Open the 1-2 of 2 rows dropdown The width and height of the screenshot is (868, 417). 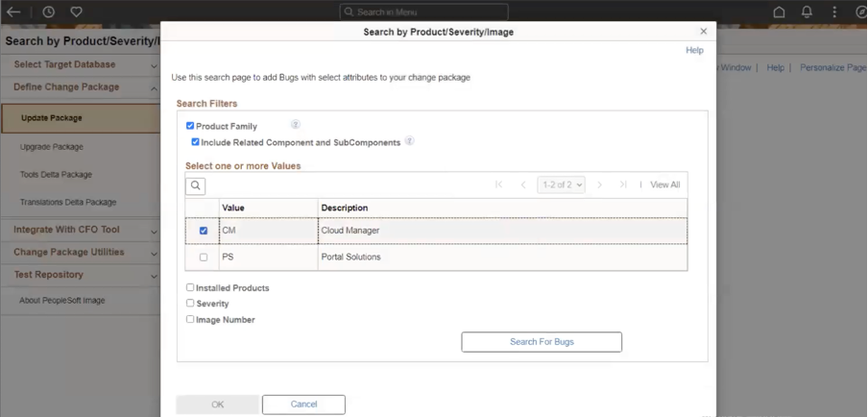(x=561, y=184)
